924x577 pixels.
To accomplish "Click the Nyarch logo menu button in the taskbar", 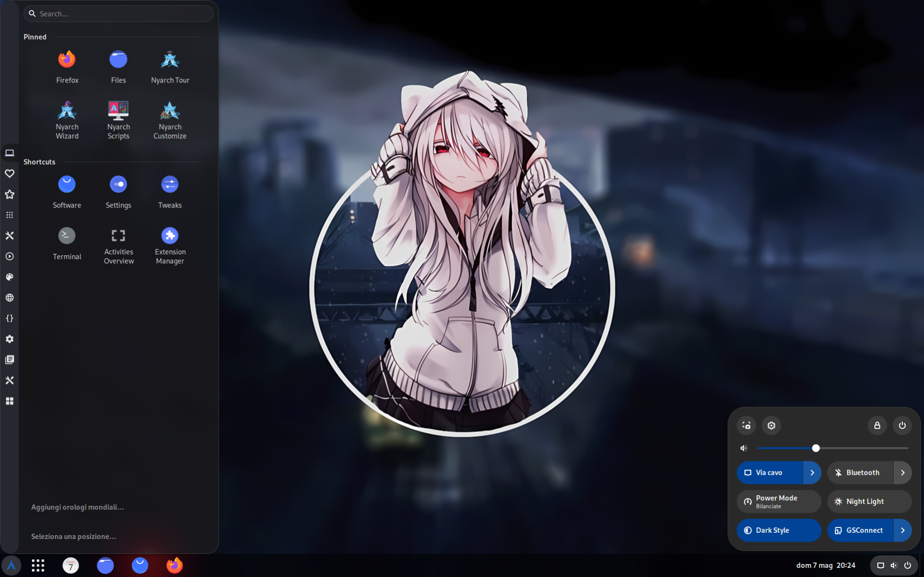I will click(12, 565).
